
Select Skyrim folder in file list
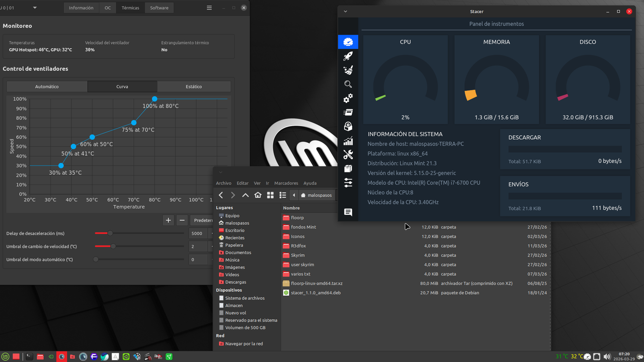(297, 255)
